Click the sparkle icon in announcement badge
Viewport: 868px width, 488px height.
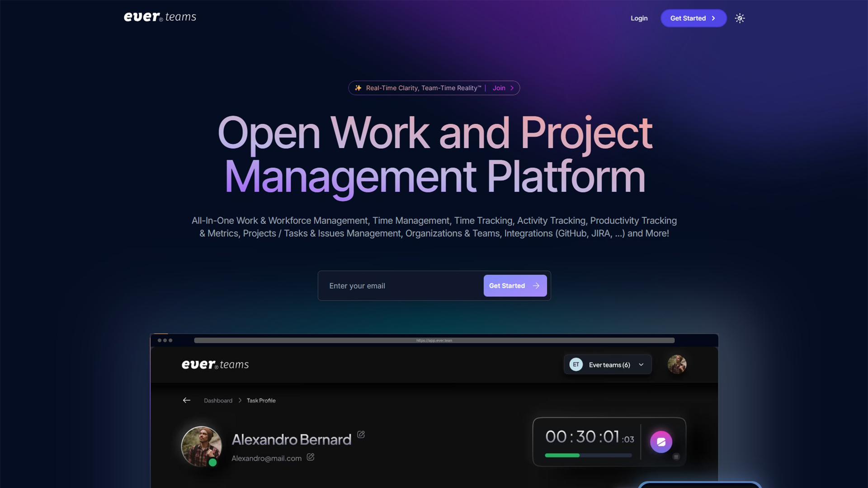pos(358,88)
